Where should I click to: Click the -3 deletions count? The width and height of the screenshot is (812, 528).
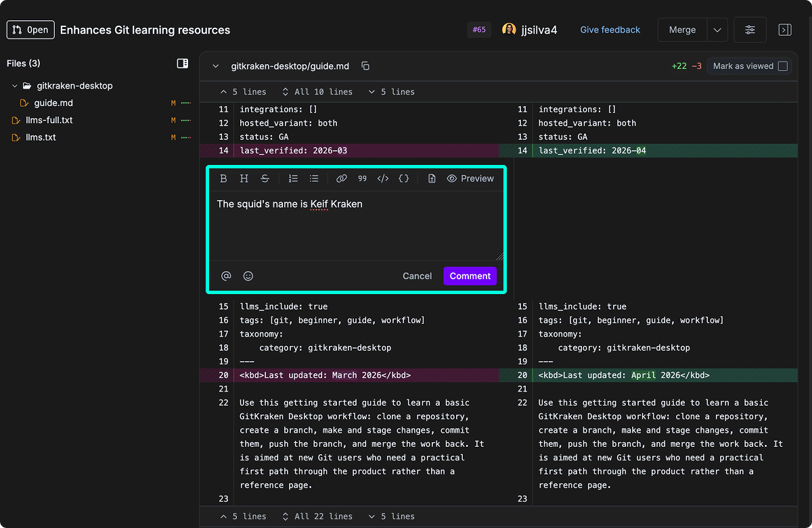[x=697, y=66]
